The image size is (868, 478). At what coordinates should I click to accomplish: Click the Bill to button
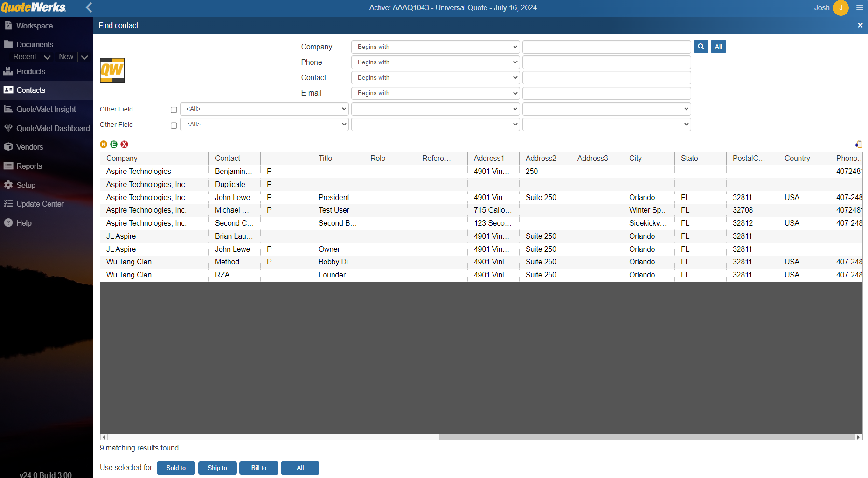[258, 468]
